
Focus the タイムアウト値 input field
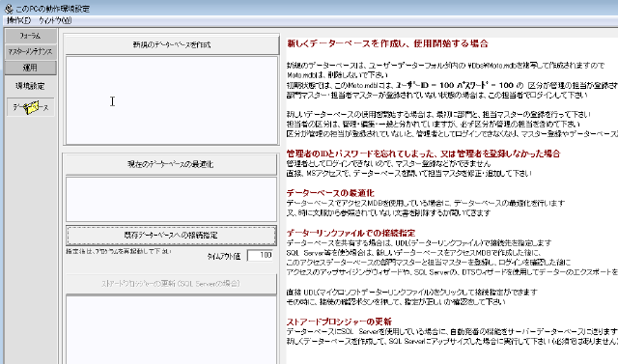point(260,255)
